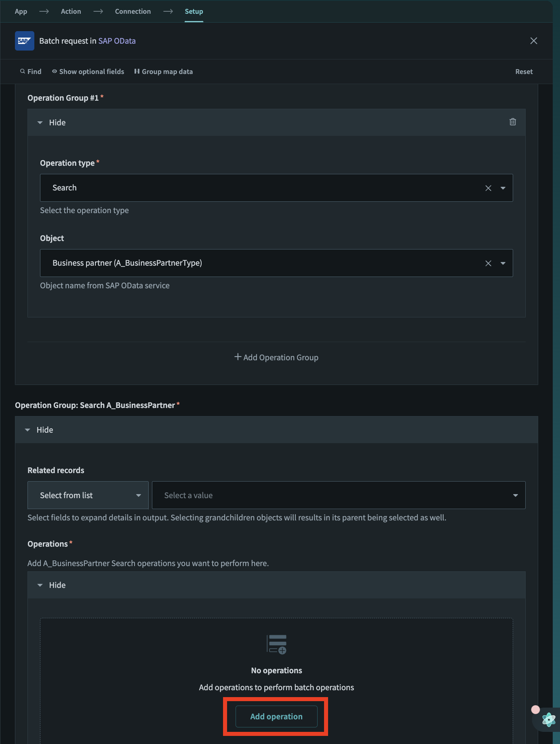Go to the Action step tab
The width and height of the screenshot is (560, 744).
(x=71, y=11)
